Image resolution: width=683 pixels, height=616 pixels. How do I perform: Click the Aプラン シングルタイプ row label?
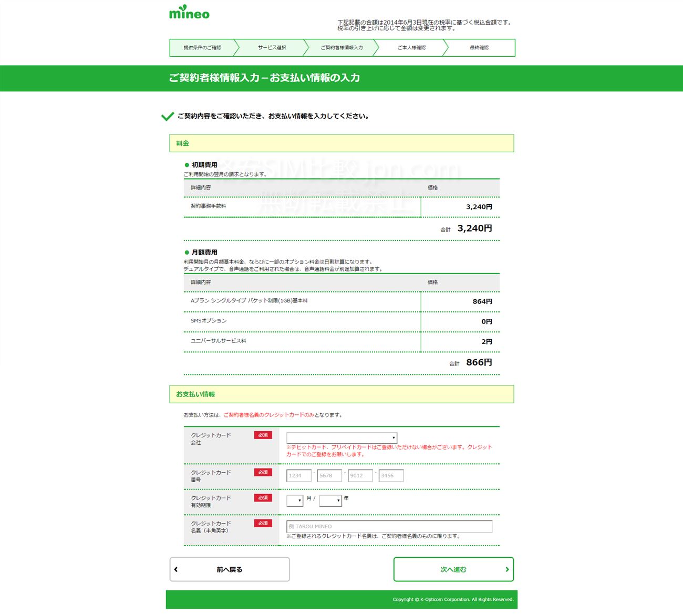tap(249, 301)
